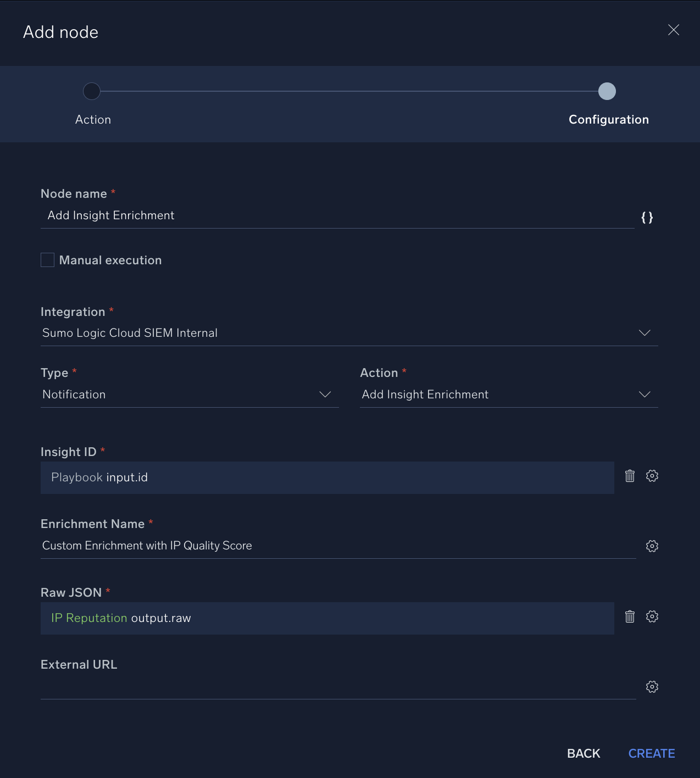The height and width of the screenshot is (778, 700).
Task: Expand the Integration dropdown
Action: coord(645,332)
